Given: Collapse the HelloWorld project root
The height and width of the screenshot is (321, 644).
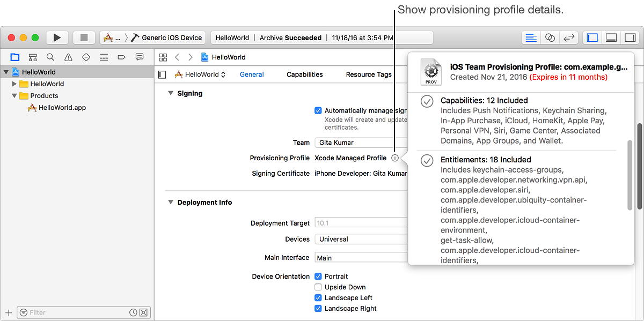Looking at the screenshot, I should 6,72.
